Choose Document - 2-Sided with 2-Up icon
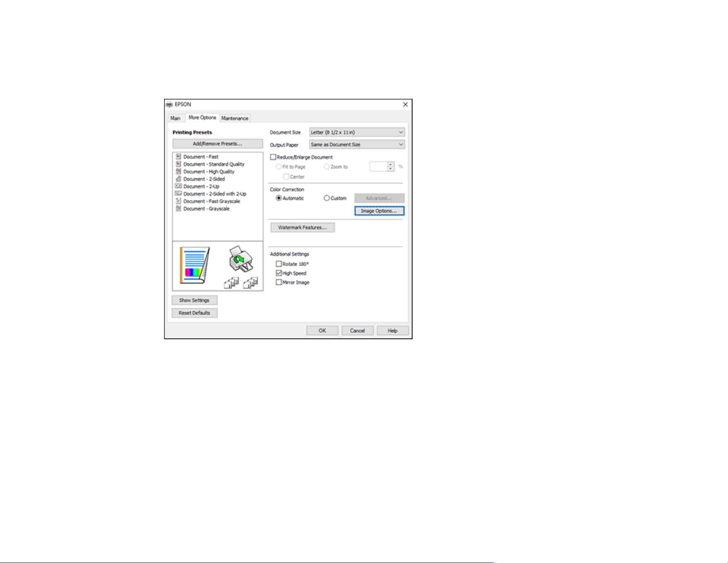The height and width of the screenshot is (563, 728). coord(178,194)
